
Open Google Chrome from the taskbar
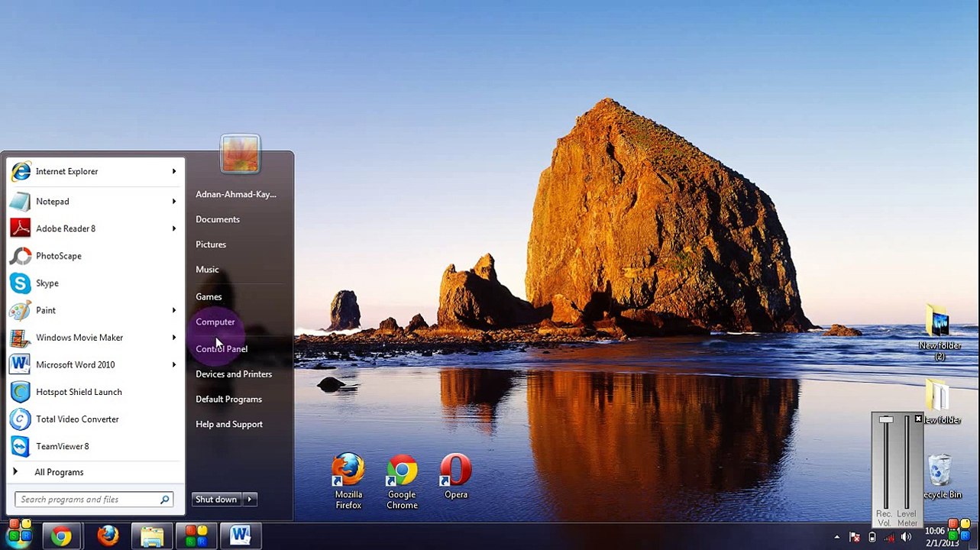tap(62, 536)
